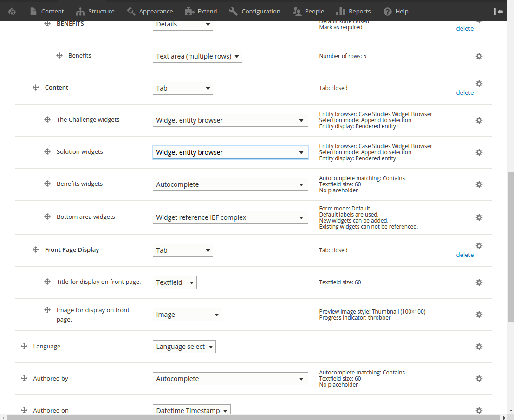Click the horizontal scrollbar at bottom
This screenshot has width=514, height=420.
(x=254, y=417)
